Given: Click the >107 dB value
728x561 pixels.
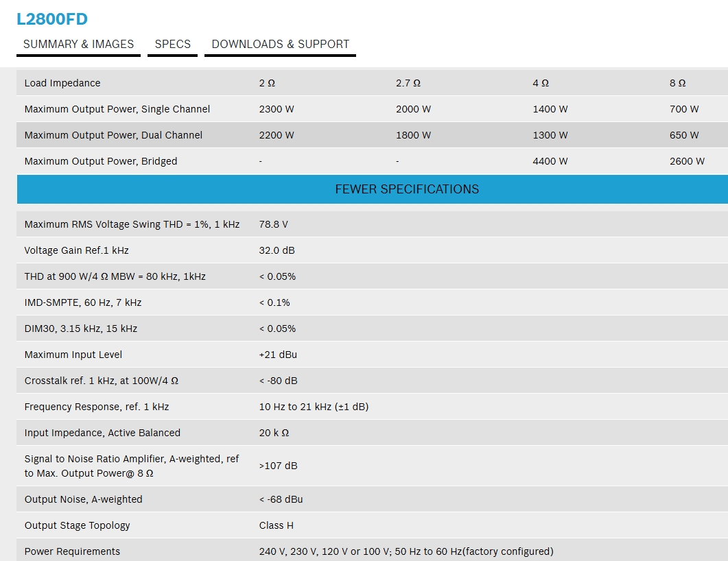Looking at the screenshot, I should pyautogui.click(x=278, y=466).
